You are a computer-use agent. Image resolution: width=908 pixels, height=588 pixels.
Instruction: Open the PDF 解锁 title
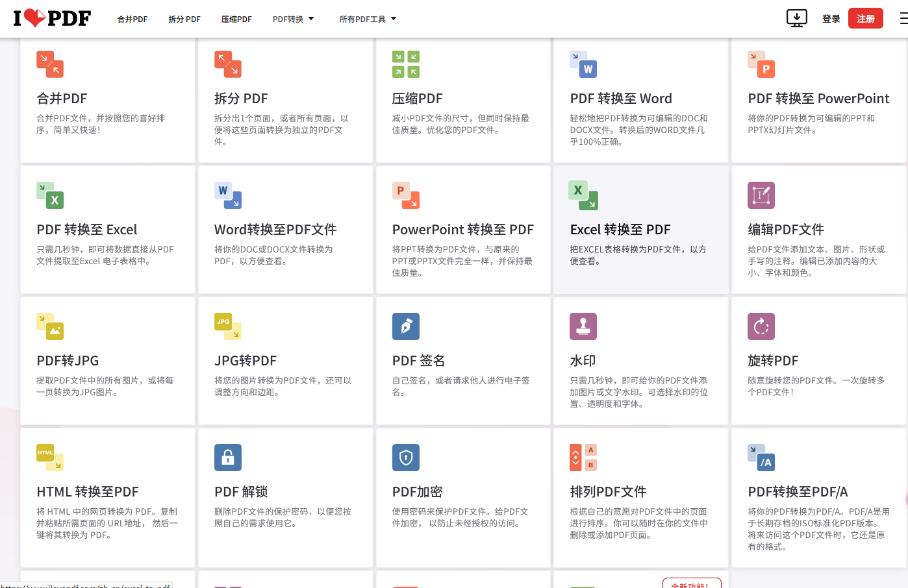pos(241,492)
